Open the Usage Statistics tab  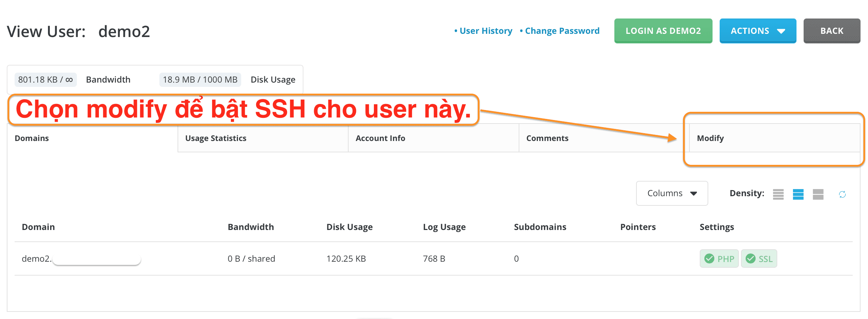[x=216, y=138]
